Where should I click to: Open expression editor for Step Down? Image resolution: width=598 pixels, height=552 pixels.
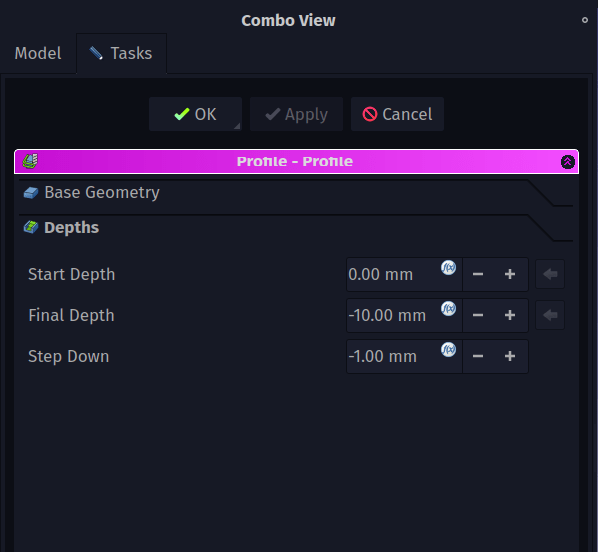click(x=448, y=349)
